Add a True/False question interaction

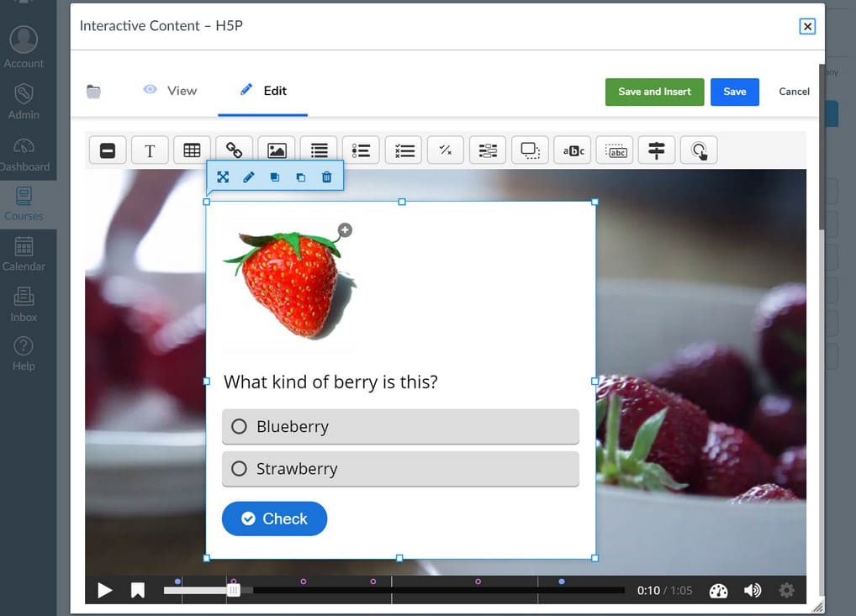(x=446, y=150)
